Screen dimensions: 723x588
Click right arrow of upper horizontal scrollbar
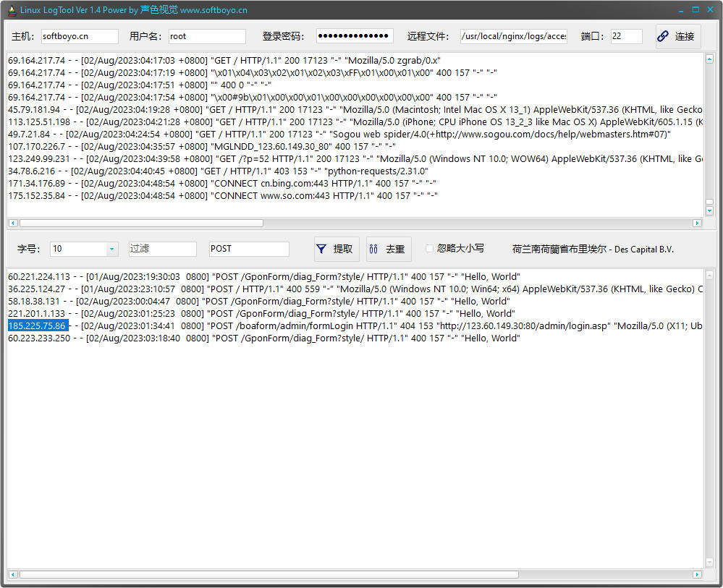click(697, 223)
